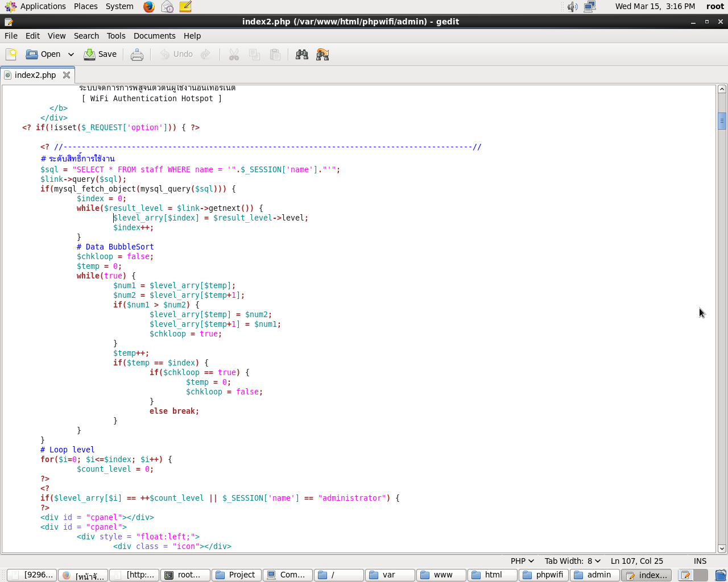Switch to the Project folder window
This screenshot has height=582, width=728.
point(237,575)
